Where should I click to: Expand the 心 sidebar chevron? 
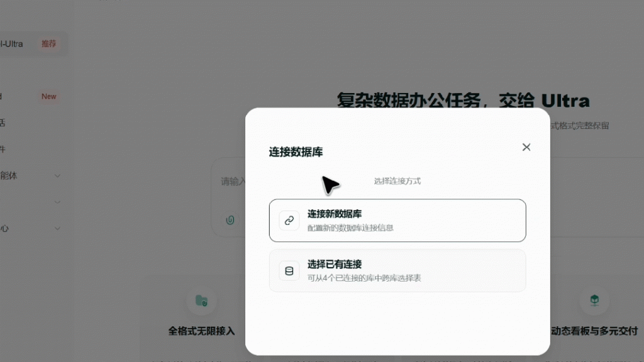57,228
